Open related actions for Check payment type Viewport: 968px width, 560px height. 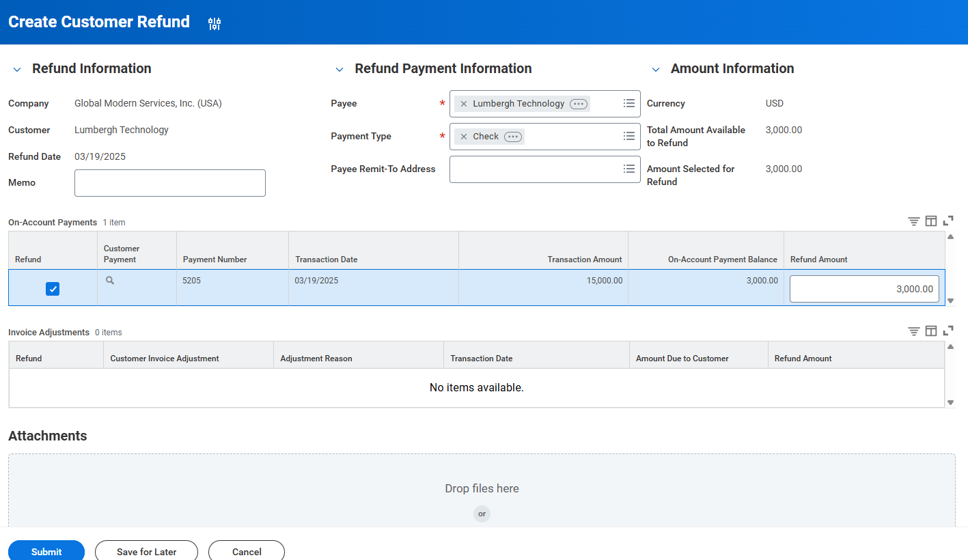pyautogui.click(x=513, y=137)
